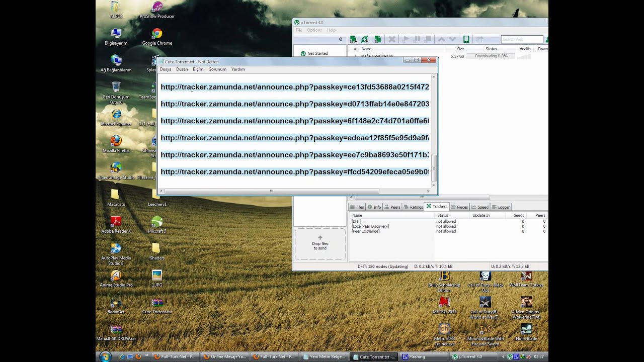
Task: Open Mixcraft 5 desktop icon
Action: pos(157,225)
